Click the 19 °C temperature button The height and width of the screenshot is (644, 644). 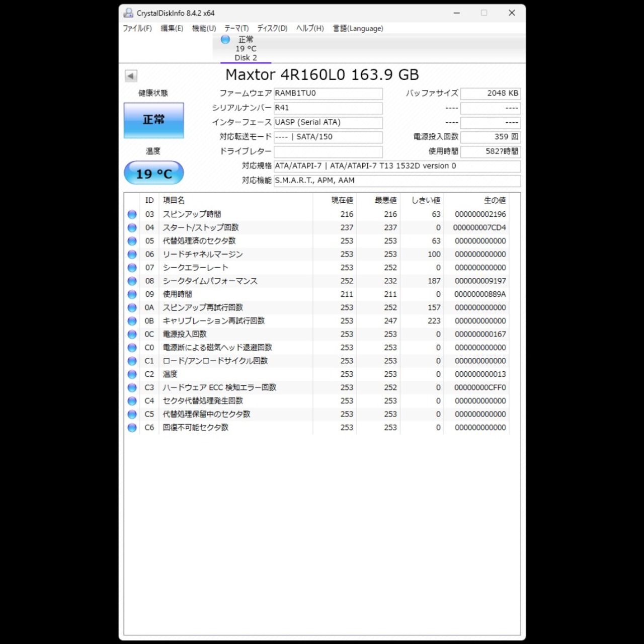154,174
